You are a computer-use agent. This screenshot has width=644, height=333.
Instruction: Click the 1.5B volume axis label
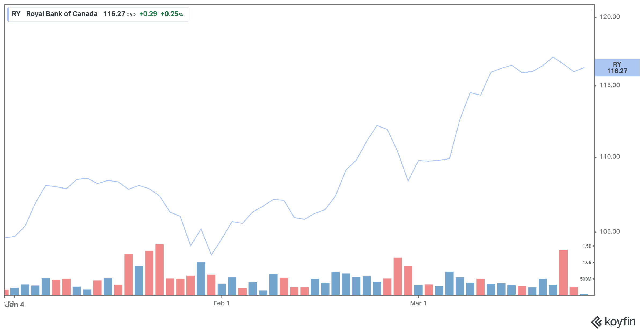coord(587,246)
